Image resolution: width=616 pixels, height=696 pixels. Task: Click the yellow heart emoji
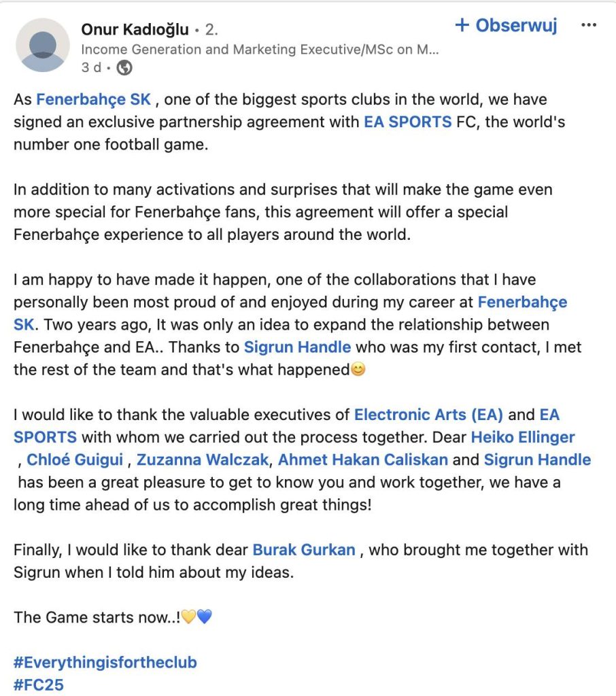pos(188,617)
